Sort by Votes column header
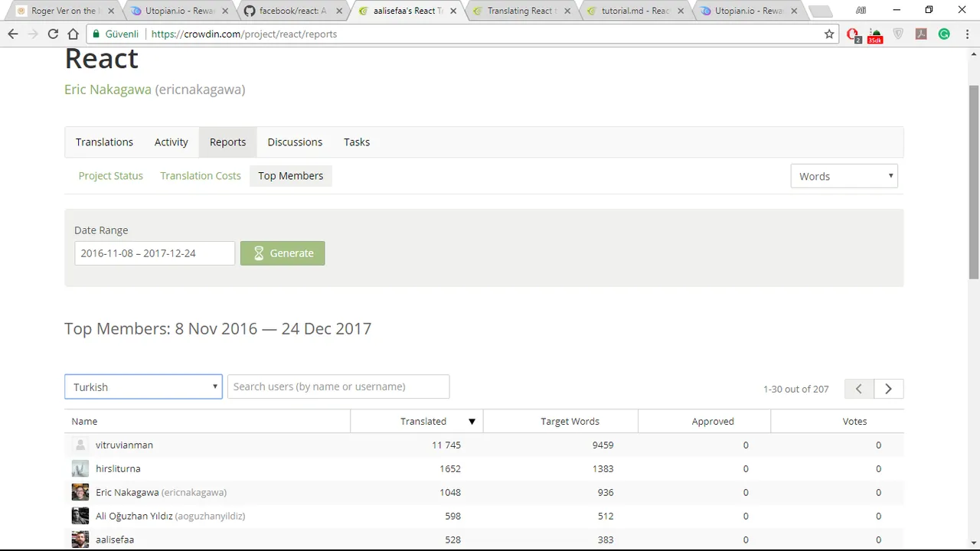Image resolution: width=980 pixels, height=551 pixels. point(854,422)
